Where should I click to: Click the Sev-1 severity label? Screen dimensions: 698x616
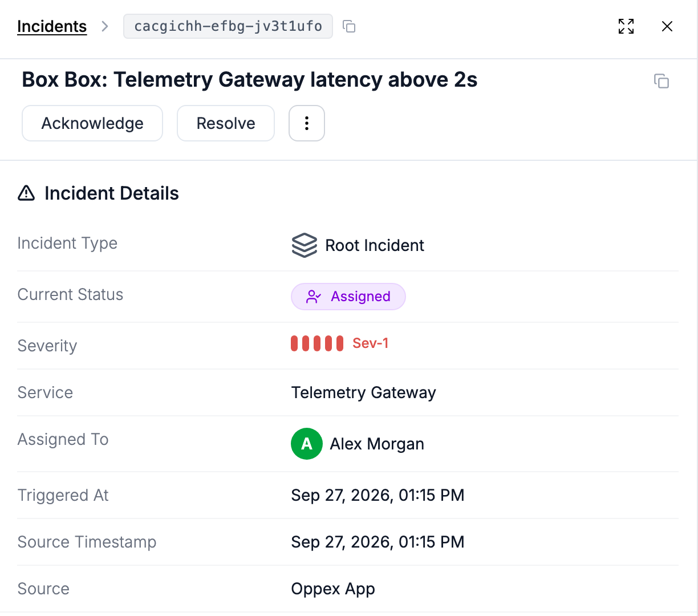[x=371, y=343]
